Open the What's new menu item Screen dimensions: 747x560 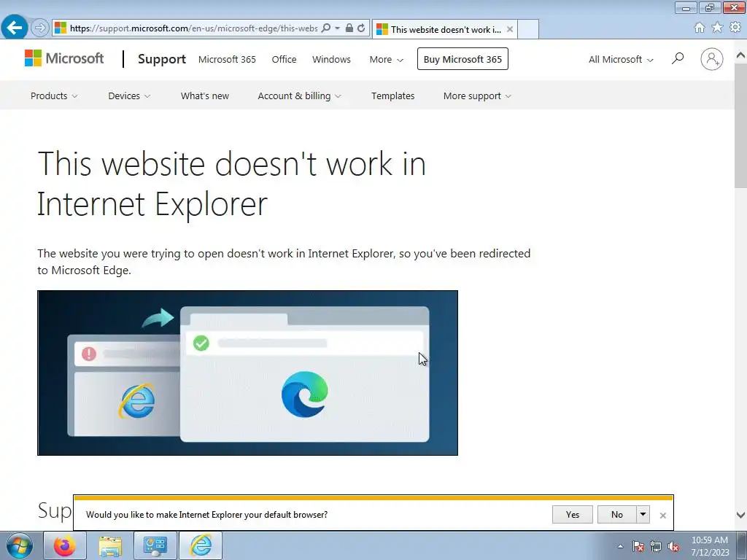(205, 96)
